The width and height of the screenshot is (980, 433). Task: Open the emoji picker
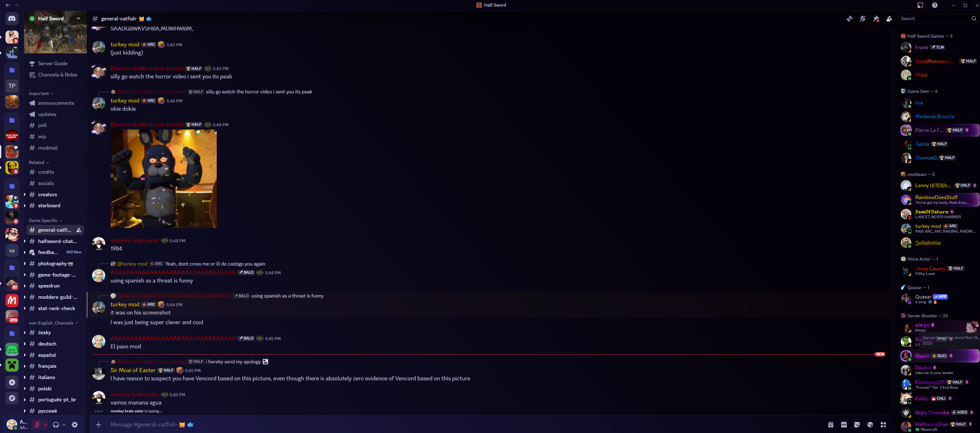870,425
